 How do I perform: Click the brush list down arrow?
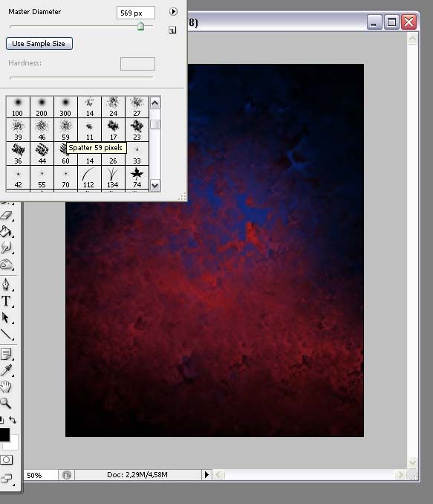[x=155, y=185]
